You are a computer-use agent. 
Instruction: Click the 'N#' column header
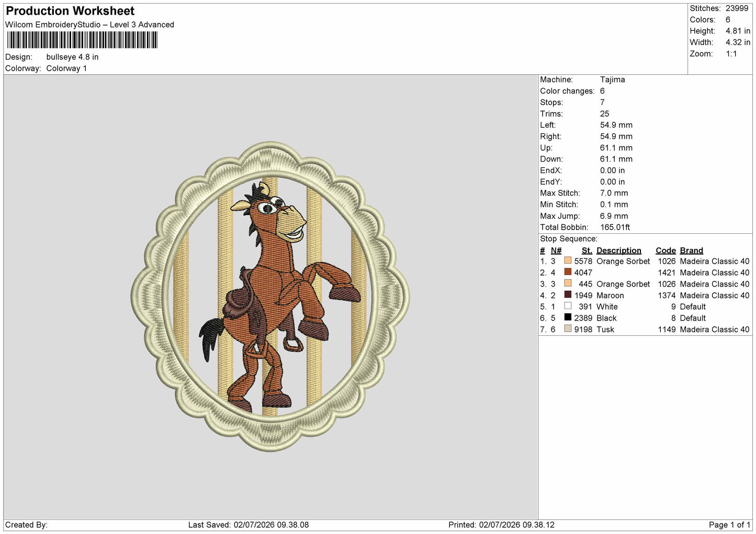pyautogui.click(x=556, y=251)
